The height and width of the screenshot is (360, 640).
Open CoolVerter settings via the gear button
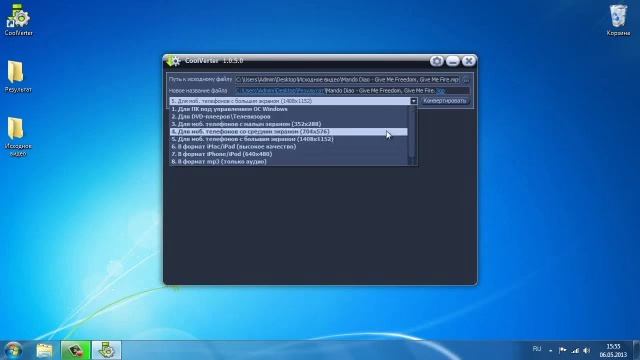[436, 61]
